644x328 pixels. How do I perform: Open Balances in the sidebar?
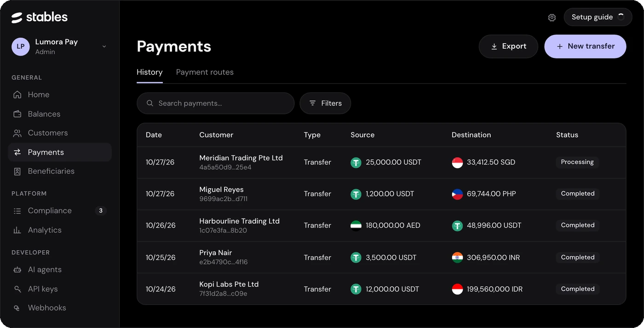pos(60,114)
